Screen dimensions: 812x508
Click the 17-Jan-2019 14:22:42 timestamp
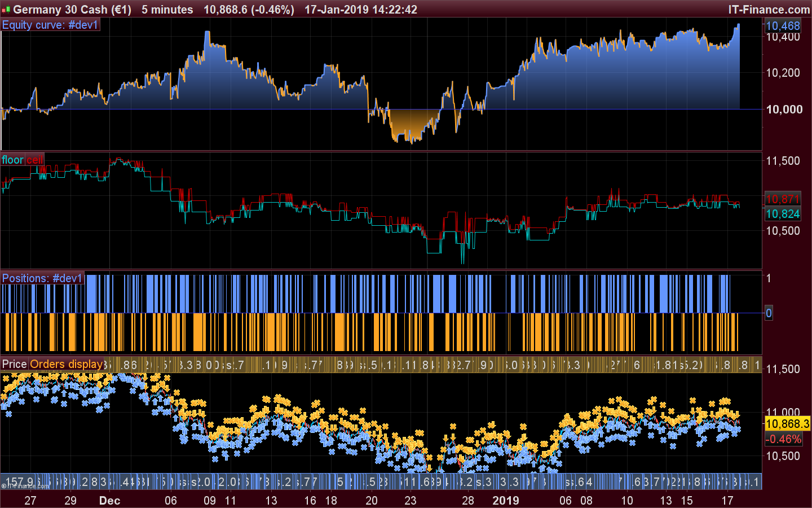[x=361, y=10]
